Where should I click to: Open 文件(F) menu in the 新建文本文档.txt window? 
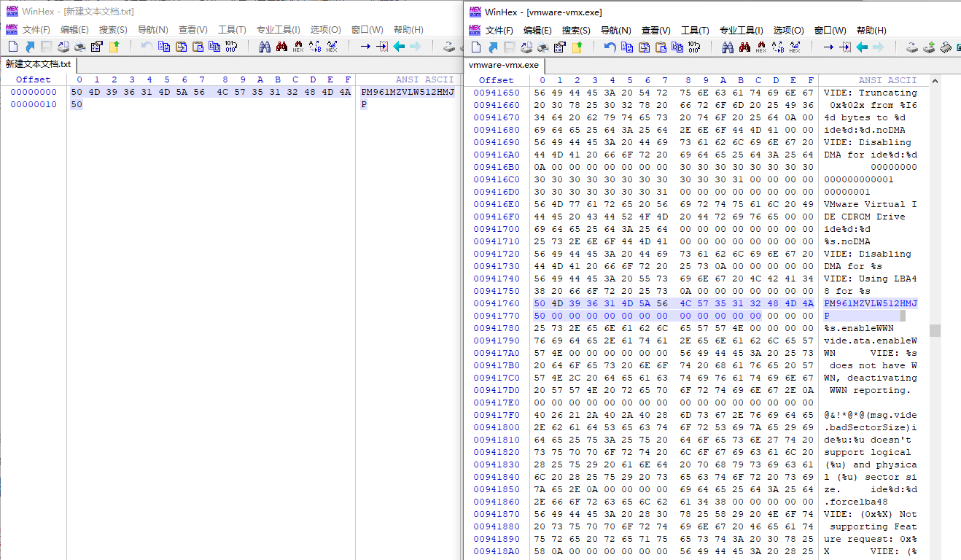[x=36, y=30]
